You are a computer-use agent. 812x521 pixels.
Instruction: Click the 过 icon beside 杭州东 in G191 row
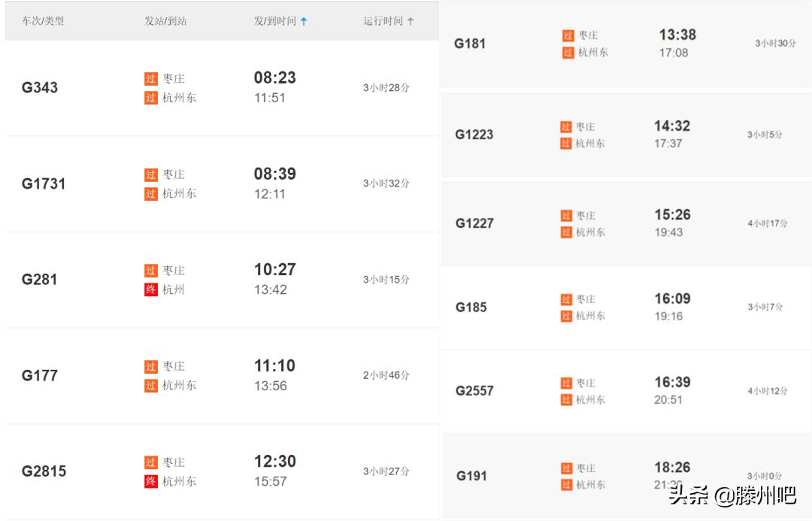pyautogui.click(x=565, y=485)
